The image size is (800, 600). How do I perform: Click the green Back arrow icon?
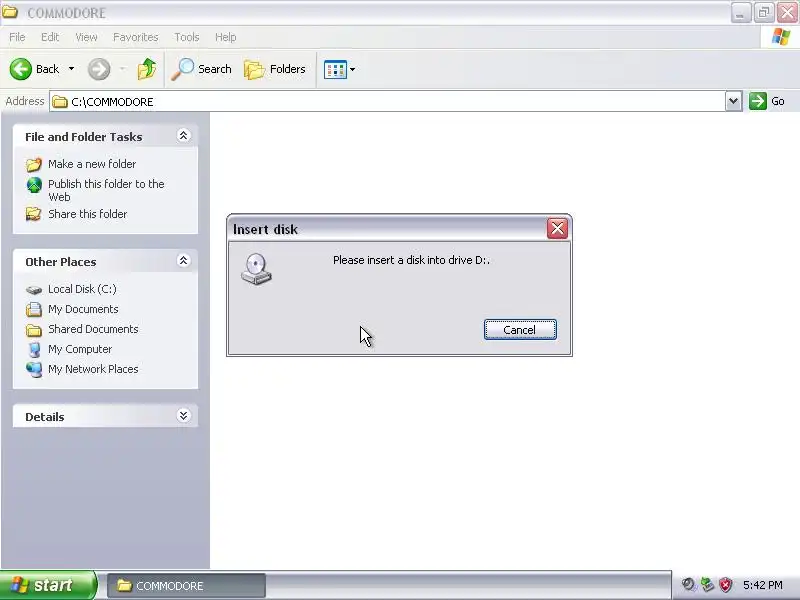tap(20, 69)
